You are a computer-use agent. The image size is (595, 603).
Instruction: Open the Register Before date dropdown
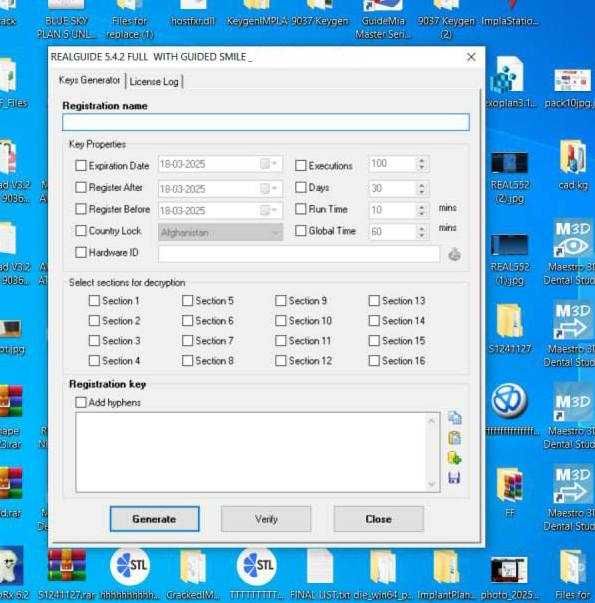point(269,210)
